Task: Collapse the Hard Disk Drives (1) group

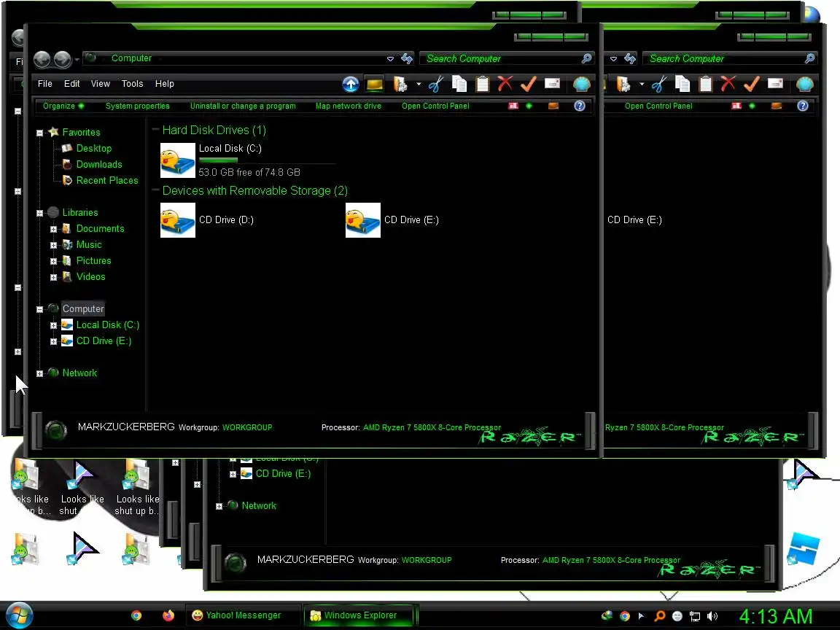Action: [155, 130]
